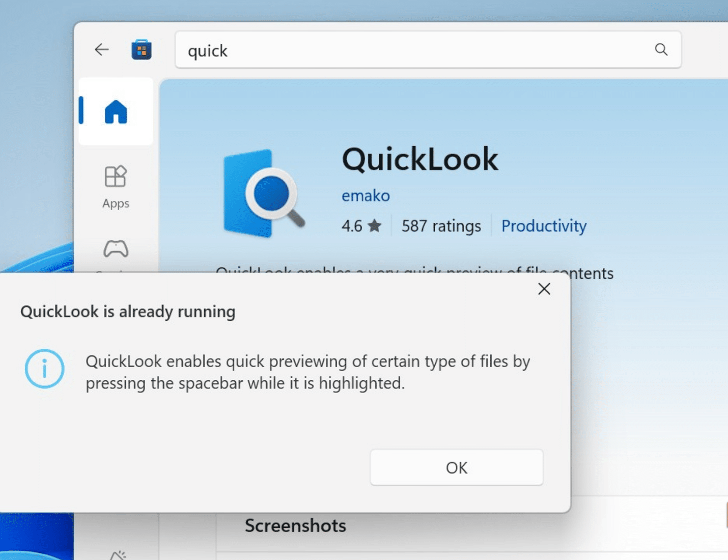Open the Productivity category link
Screen dimensions: 728x560
544,226
